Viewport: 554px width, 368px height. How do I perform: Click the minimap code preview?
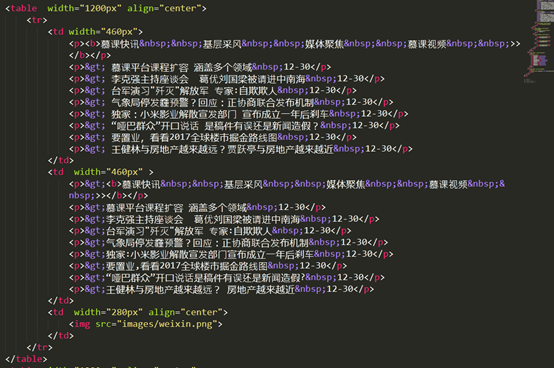(x=538, y=42)
